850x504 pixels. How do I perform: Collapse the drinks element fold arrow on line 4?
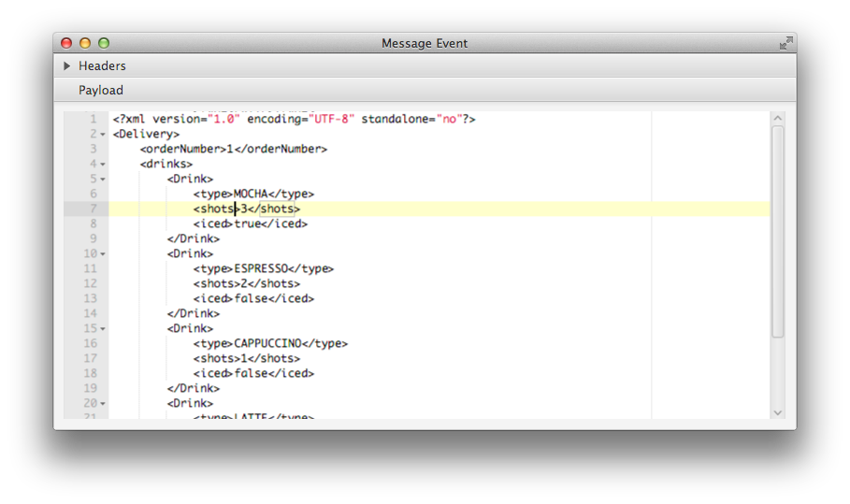103,165
